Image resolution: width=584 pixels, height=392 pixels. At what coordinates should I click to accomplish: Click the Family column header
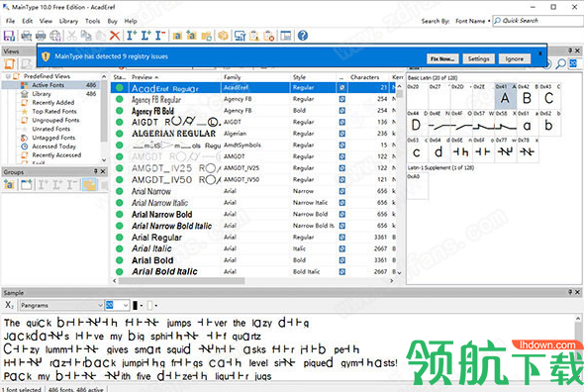click(255, 77)
